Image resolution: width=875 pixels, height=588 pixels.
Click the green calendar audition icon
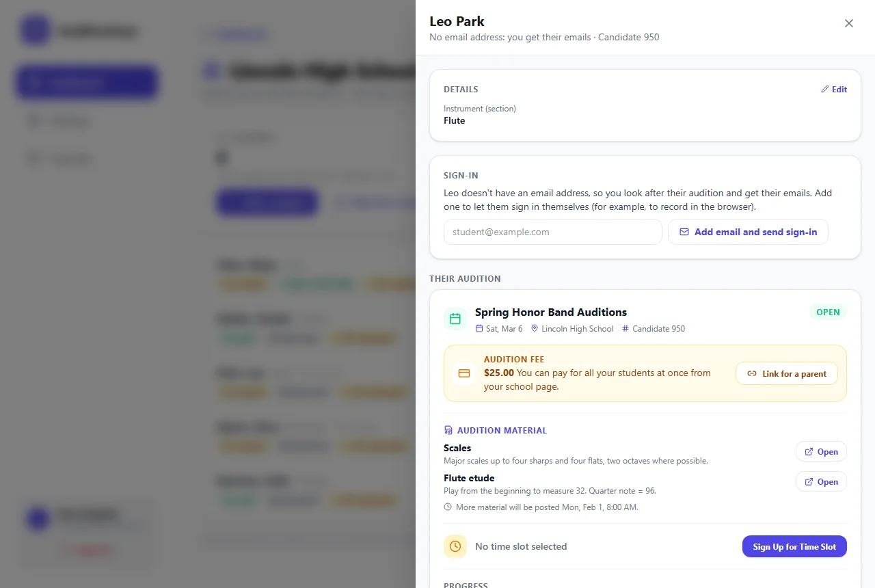[455, 319]
